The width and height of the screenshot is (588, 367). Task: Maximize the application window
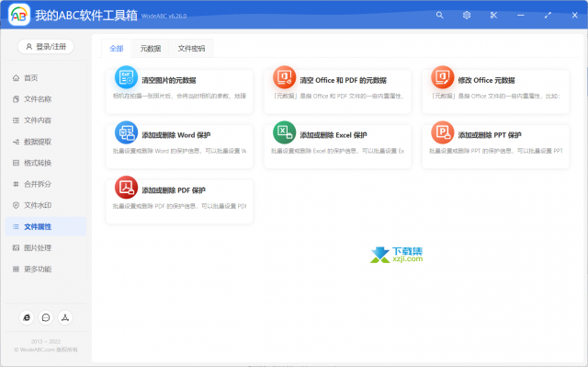point(548,15)
